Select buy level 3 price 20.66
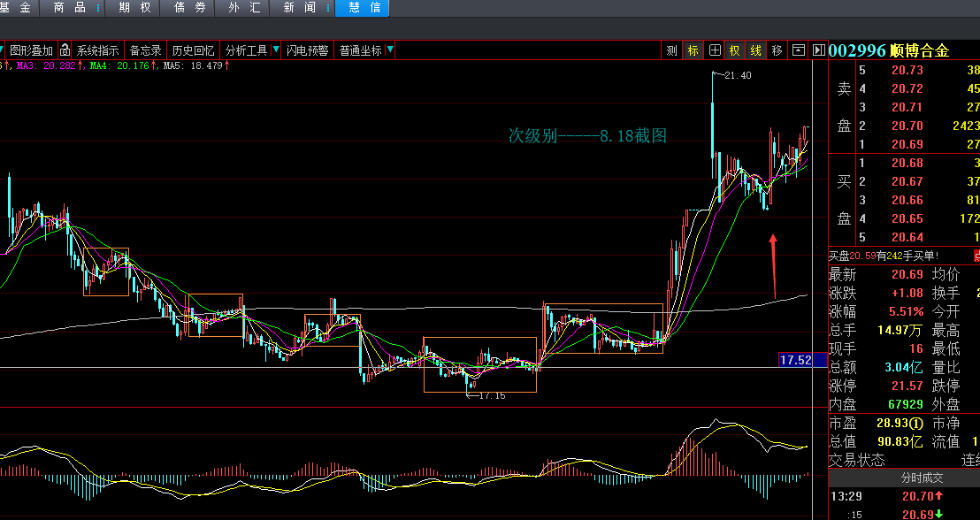 (907, 200)
